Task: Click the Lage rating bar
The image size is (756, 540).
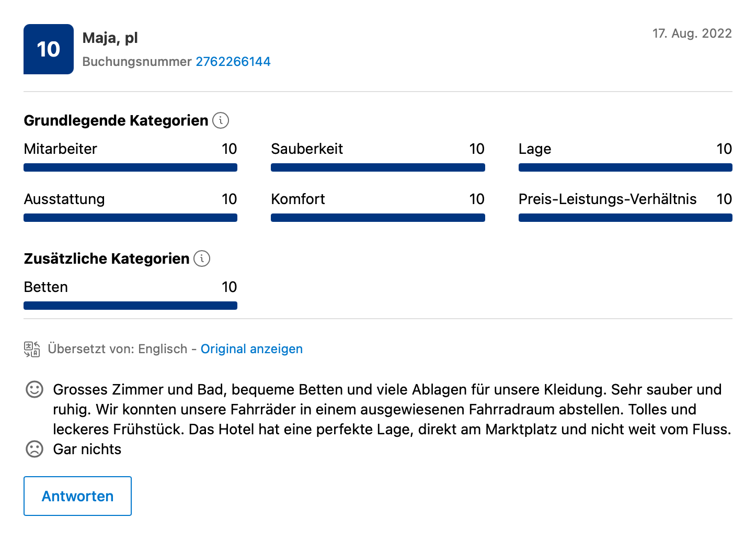Action: coord(625,167)
